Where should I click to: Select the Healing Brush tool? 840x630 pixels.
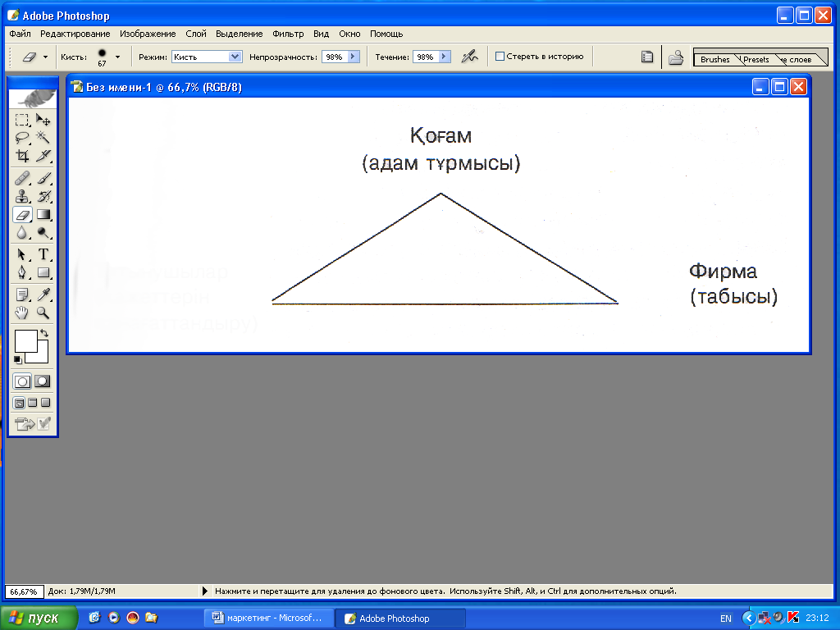coord(22,178)
